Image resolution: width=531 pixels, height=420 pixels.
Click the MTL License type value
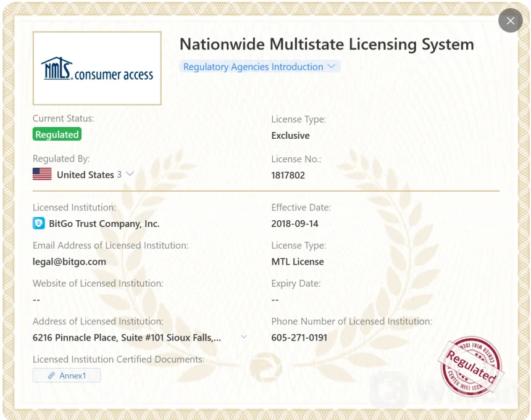pos(297,261)
